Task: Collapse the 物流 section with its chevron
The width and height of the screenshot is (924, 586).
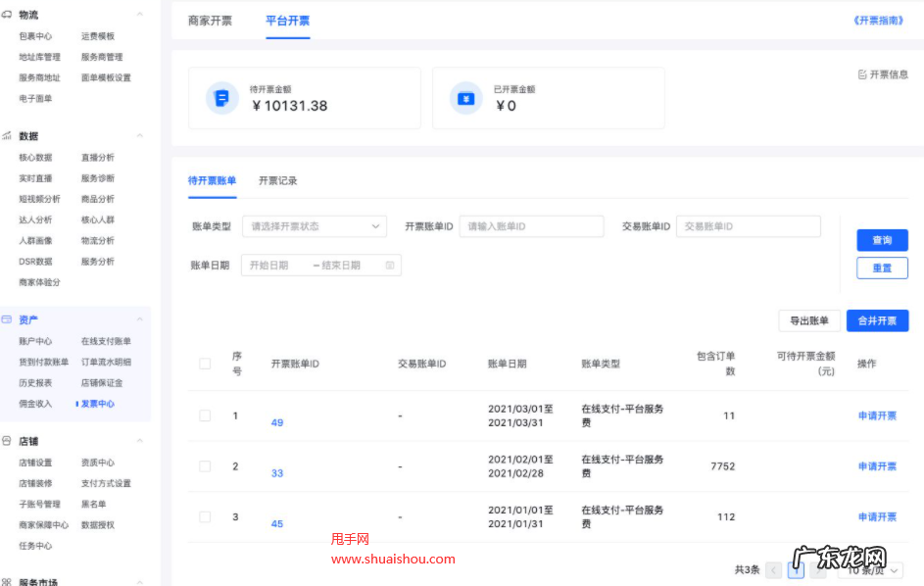Action: [x=139, y=15]
